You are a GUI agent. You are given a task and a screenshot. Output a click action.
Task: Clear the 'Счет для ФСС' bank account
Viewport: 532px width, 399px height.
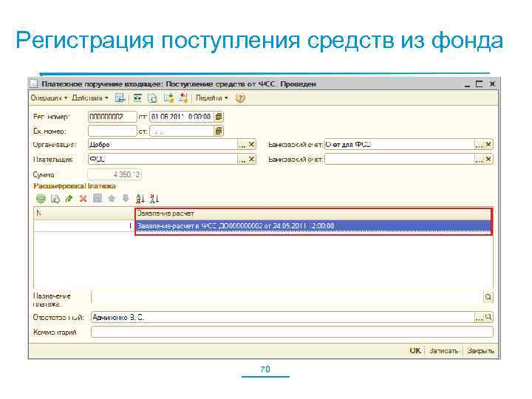tap(488, 145)
